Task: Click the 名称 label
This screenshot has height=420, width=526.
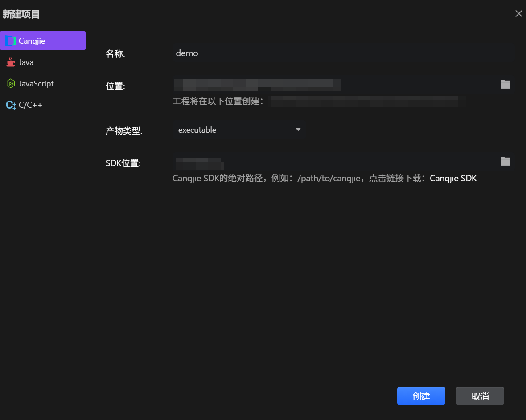Action: [x=115, y=53]
